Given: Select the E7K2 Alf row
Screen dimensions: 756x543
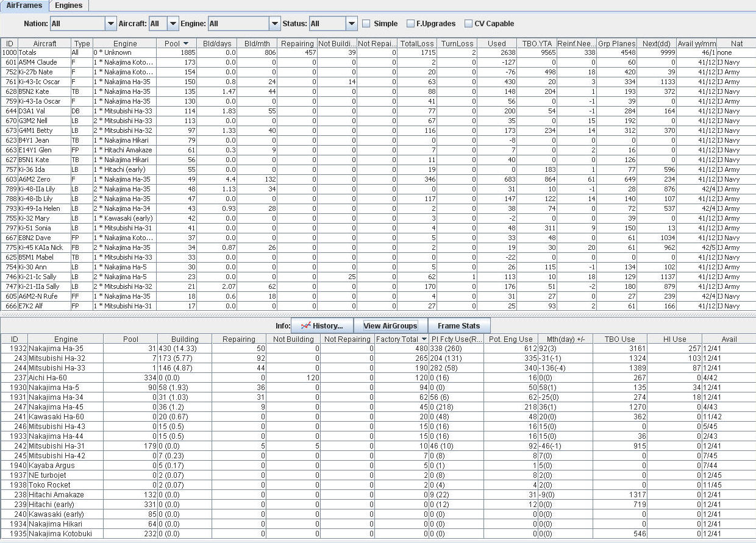Looking at the screenshot, I should pyautogui.click(x=378, y=306).
